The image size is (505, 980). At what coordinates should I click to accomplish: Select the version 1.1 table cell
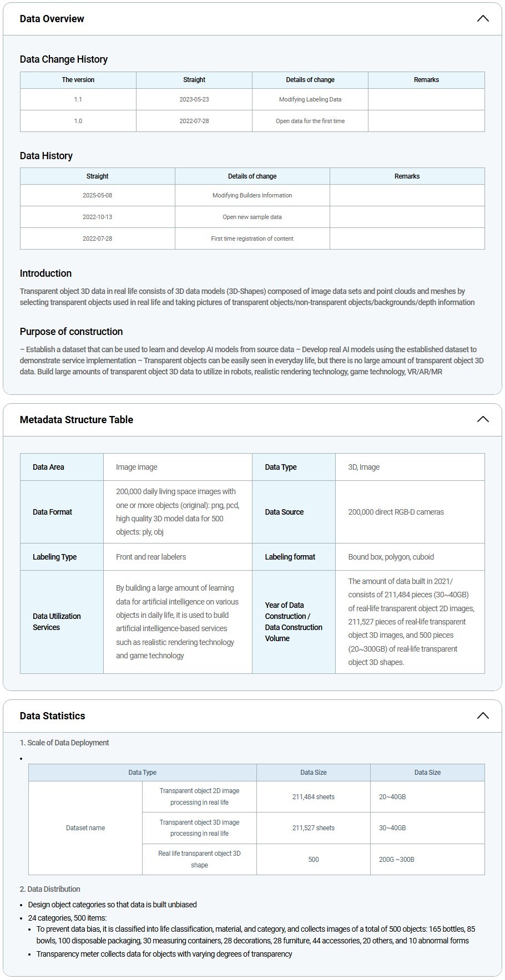[78, 99]
